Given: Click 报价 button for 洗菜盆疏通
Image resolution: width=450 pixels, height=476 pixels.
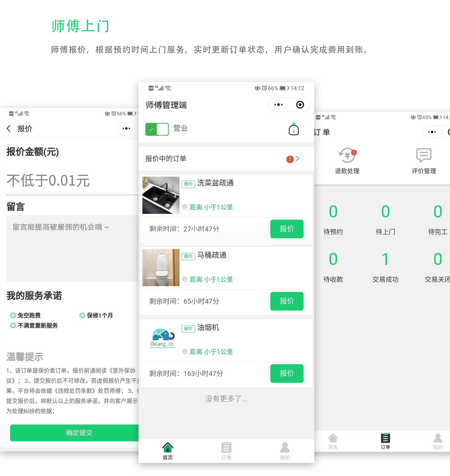Looking at the screenshot, I should 287,229.
